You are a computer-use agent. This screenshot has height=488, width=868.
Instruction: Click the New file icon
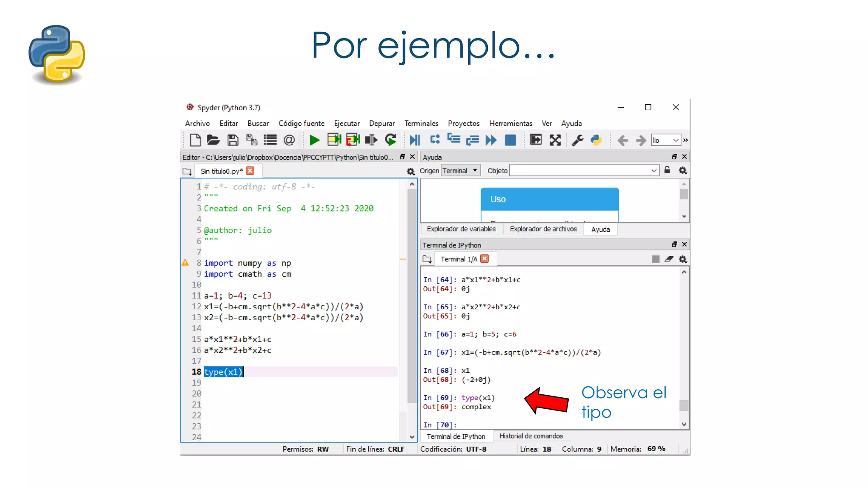(195, 140)
